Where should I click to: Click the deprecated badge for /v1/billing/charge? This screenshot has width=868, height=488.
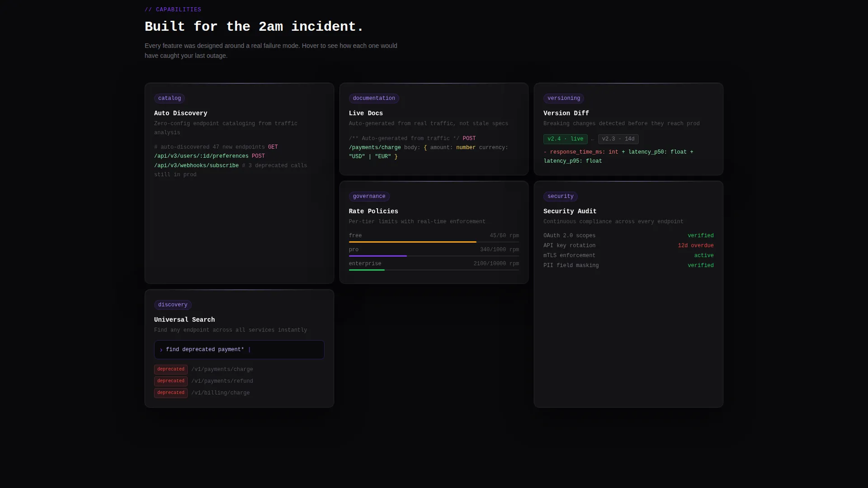click(x=171, y=393)
